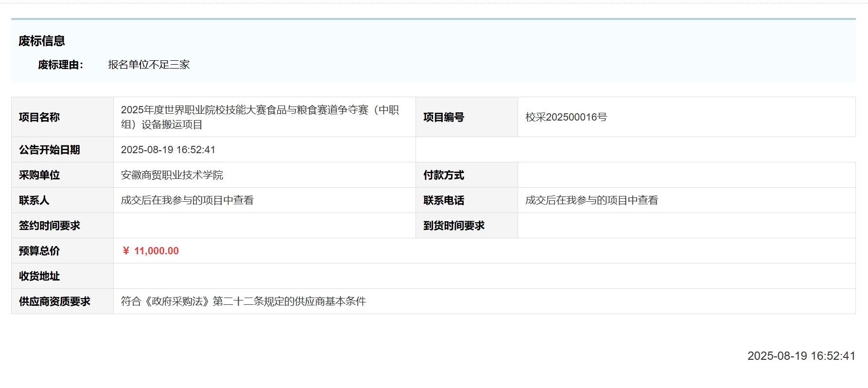Click the 到货时间要求 label cell
Viewport: 868px width, 388px height.
[454, 226]
